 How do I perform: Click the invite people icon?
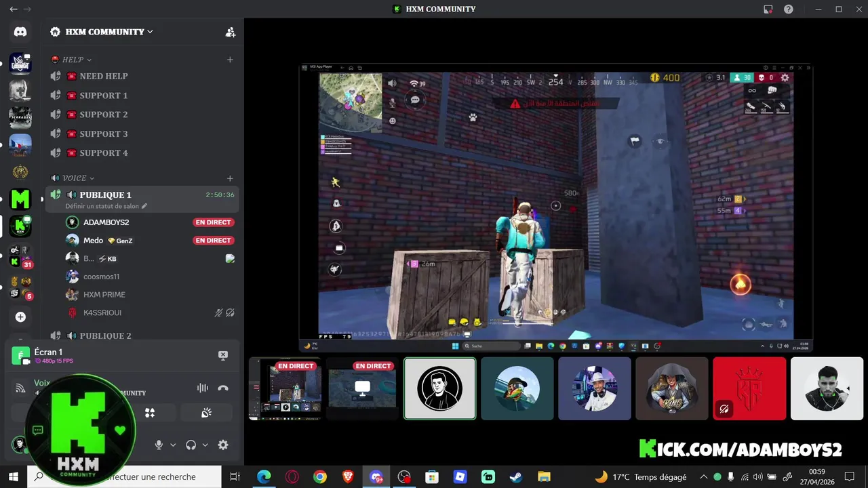point(231,32)
